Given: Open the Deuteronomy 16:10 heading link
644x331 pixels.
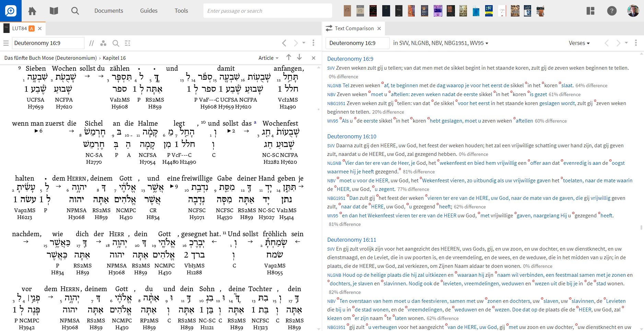Looking at the screenshot, I should pos(352,136).
